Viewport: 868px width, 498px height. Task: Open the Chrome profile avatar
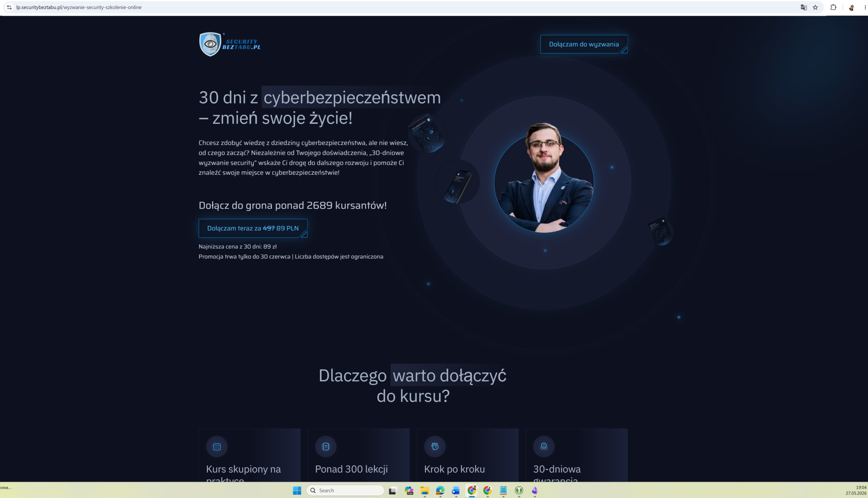coord(851,7)
